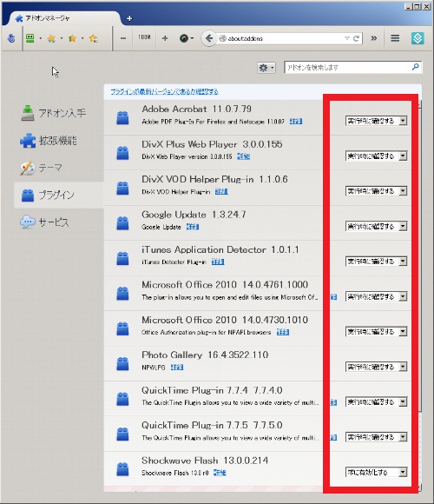This screenshot has height=504, width=434.
Task: Open details link for Photo Gallery NPWLPG
Action: click(x=177, y=368)
